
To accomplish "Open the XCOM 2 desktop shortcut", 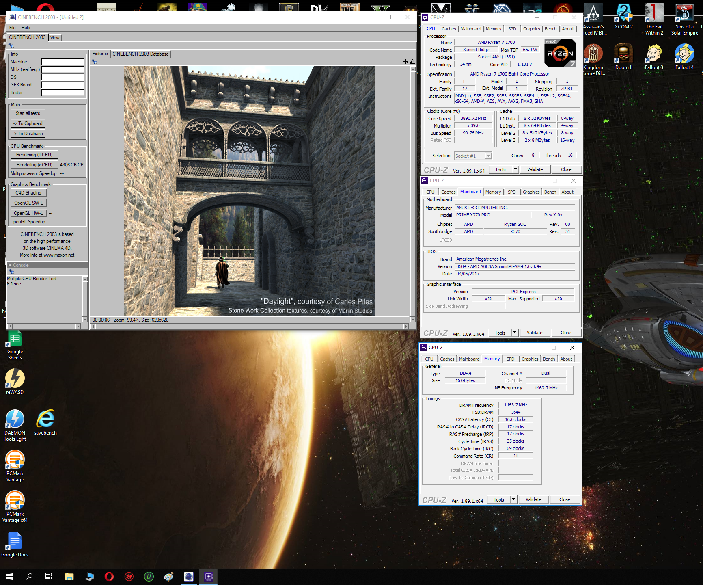I will pos(623,16).
